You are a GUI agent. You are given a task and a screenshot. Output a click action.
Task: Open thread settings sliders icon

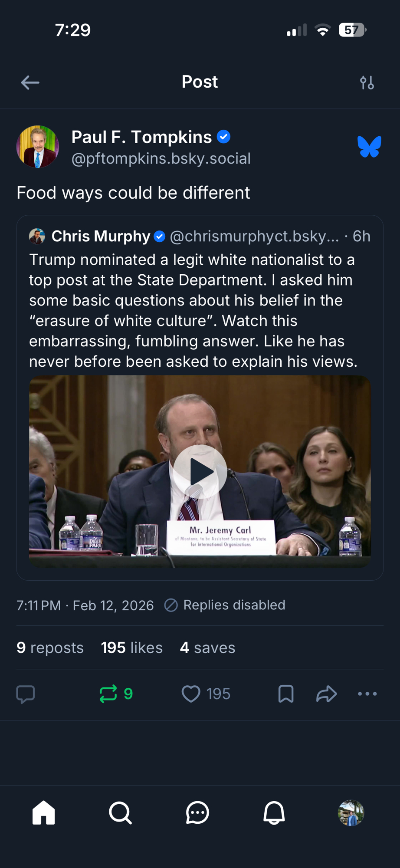pyautogui.click(x=367, y=82)
